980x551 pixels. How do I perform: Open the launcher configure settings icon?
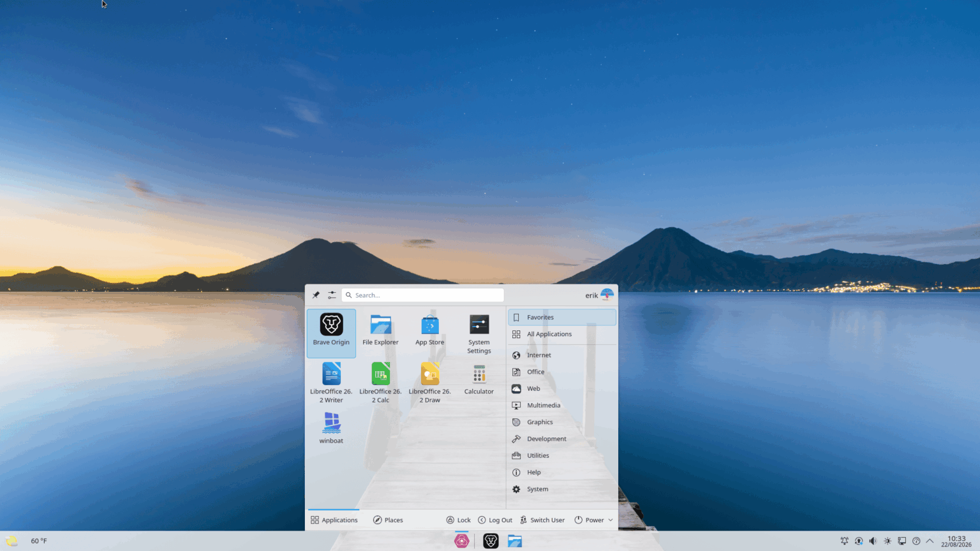(332, 295)
